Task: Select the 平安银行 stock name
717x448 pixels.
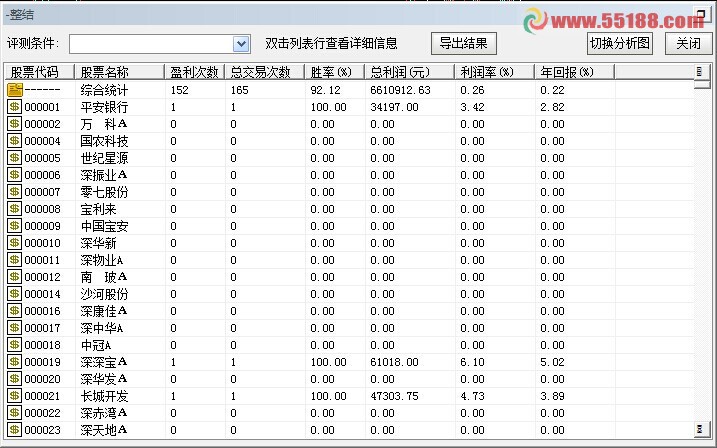Action: 104,107
